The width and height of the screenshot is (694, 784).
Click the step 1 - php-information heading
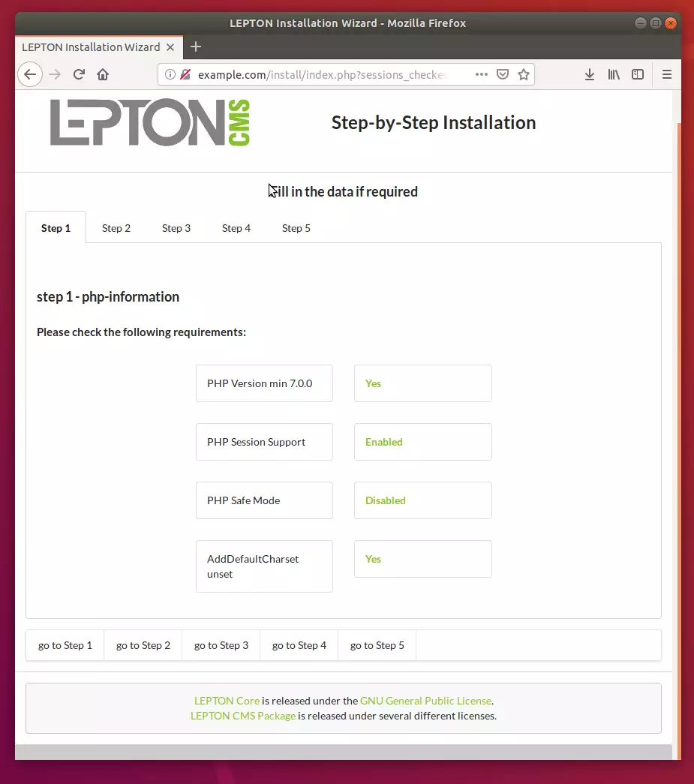pos(108,296)
